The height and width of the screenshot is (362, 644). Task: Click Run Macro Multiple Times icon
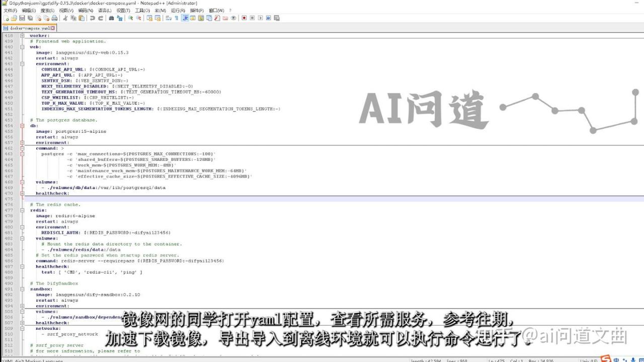pos(269,18)
